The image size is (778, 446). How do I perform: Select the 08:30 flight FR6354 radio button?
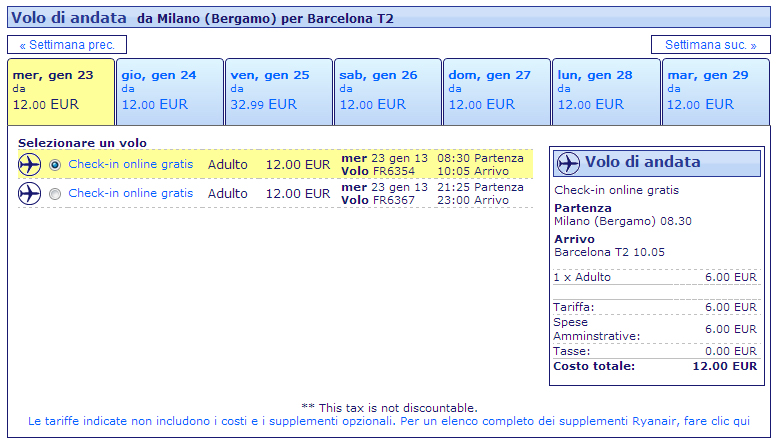(55, 165)
